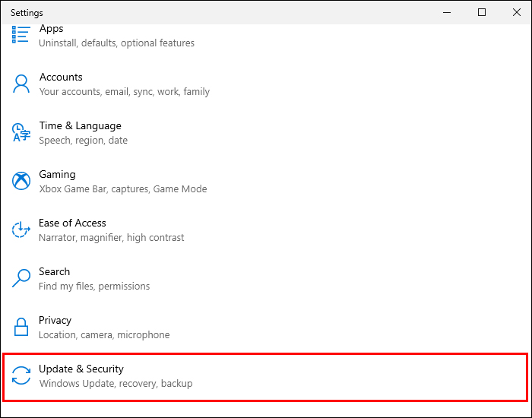Image resolution: width=532 pixels, height=418 pixels.
Task: Select Update & Security heading
Action: [x=81, y=369]
